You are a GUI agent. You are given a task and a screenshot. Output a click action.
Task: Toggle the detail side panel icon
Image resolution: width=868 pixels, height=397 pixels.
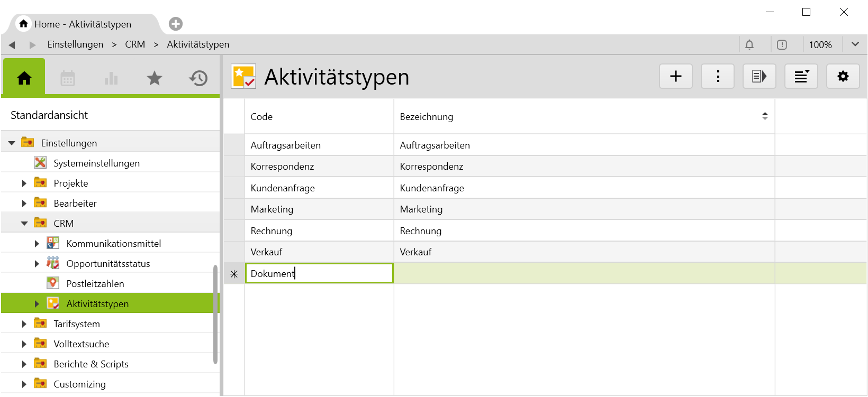tap(759, 77)
